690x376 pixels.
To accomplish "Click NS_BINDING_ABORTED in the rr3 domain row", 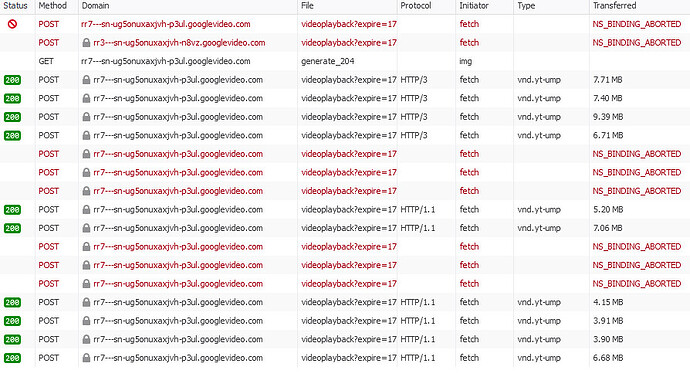I will (637, 43).
